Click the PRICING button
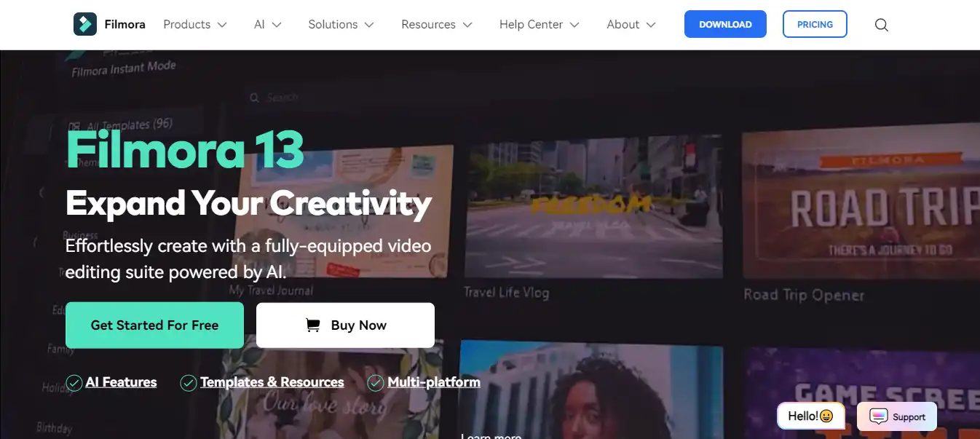Viewport: 980px width, 439px height. (815, 24)
